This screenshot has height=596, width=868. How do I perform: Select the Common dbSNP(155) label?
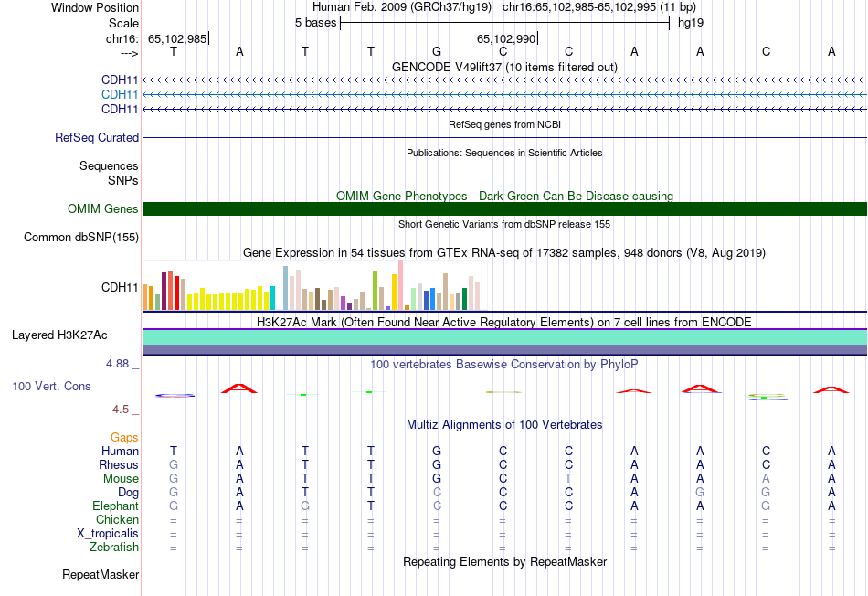[x=81, y=237]
